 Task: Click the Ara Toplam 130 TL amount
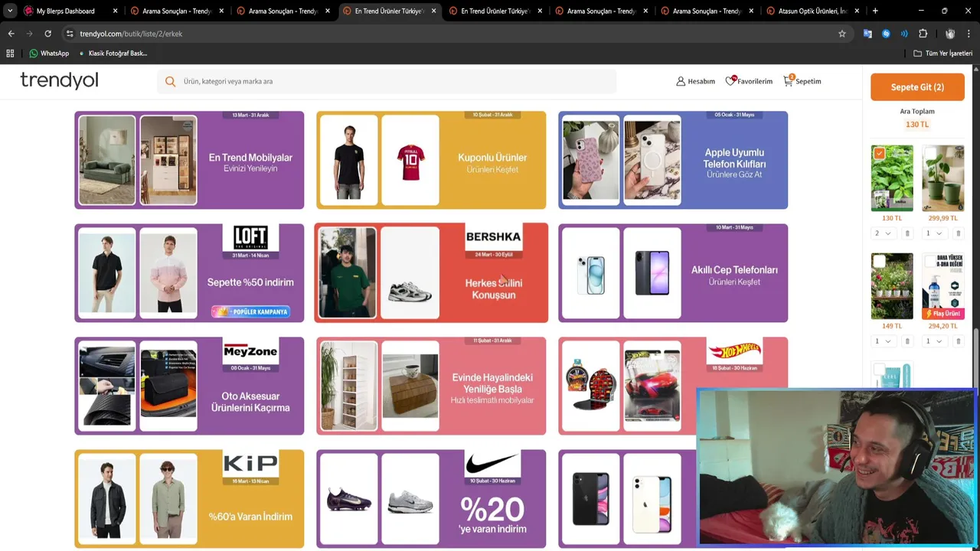pos(916,124)
